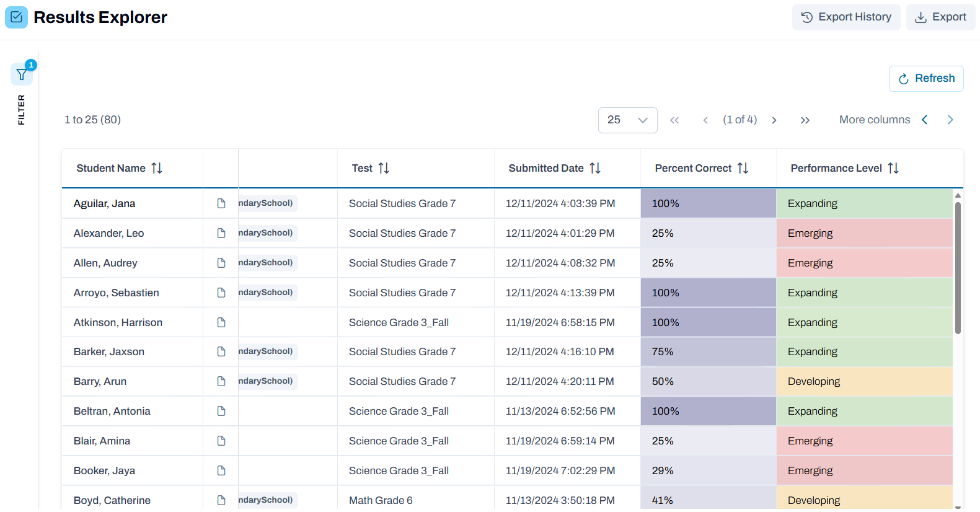Click Science Grade 3_Fall for Booker, Jaya
This screenshot has height=512, width=980.
(x=399, y=470)
